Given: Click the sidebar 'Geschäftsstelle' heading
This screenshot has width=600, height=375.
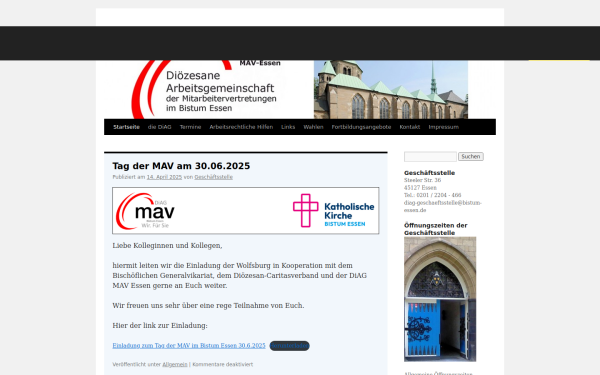Looking at the screenshot, I should [x=429, y=173].
